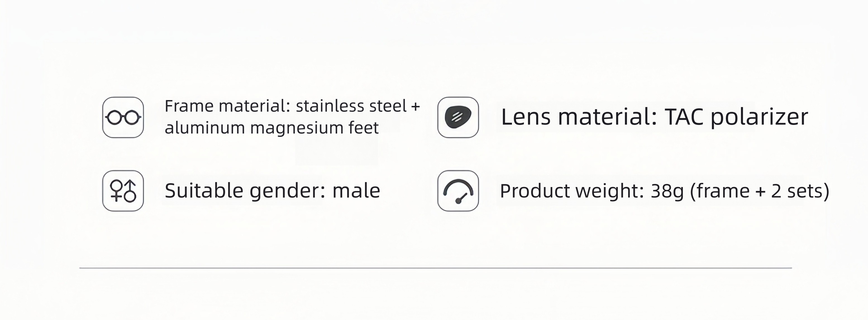Screen dimensions: 868x320
Task: Click the "Suitable gender: male" label
Action: [x=272, y=191]
